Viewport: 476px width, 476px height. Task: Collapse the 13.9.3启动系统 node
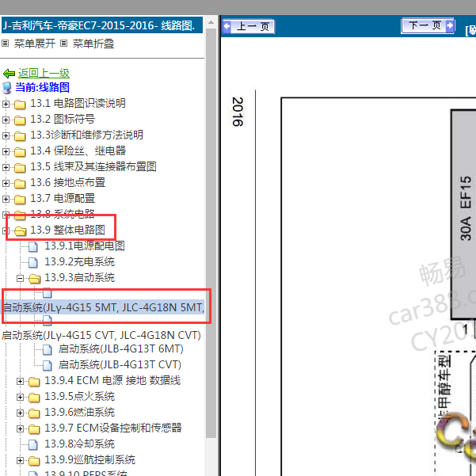click(x=20, y=278)
